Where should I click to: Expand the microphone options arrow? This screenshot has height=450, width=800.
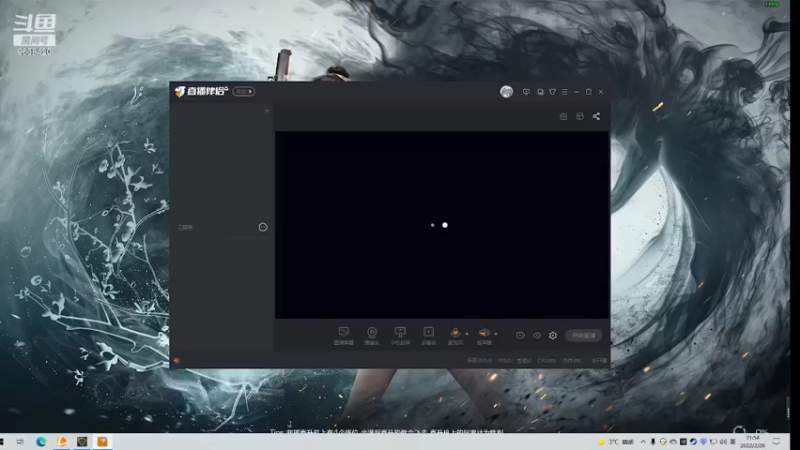pos(467,334)
